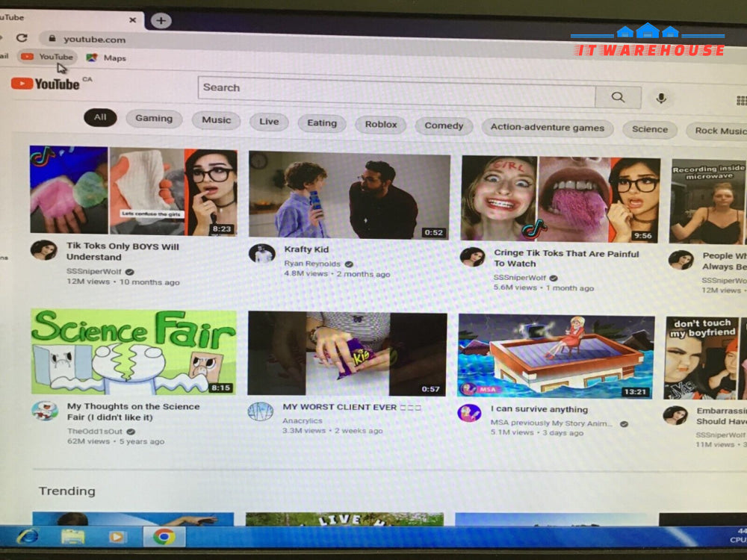Open SSSniperWolf name under Cringe Tik Toks
Screen dimensions: 747x560
click(519, 278)
